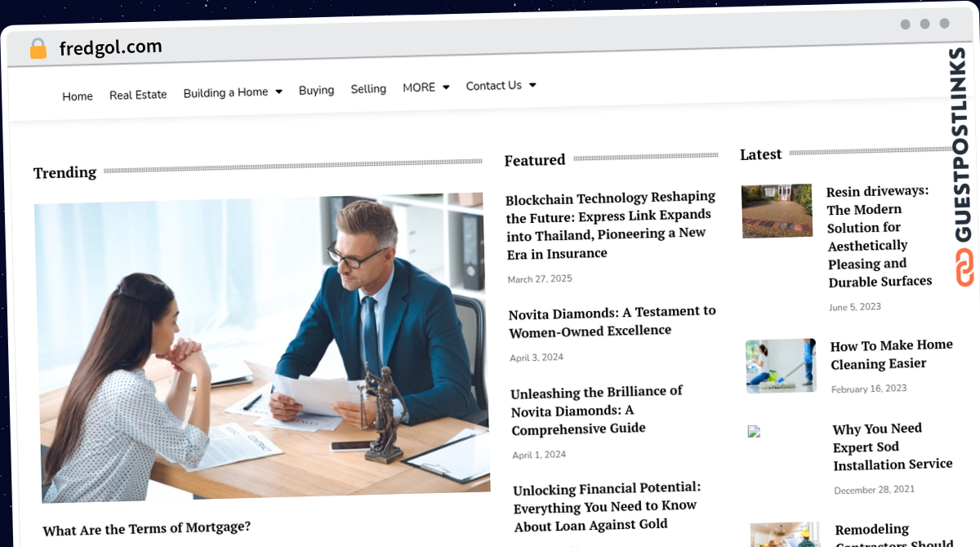Read Unleashing the Brilliance of Novita Diamonds
This screenshot has width=980, height=547.
click(x=597, y=410)
